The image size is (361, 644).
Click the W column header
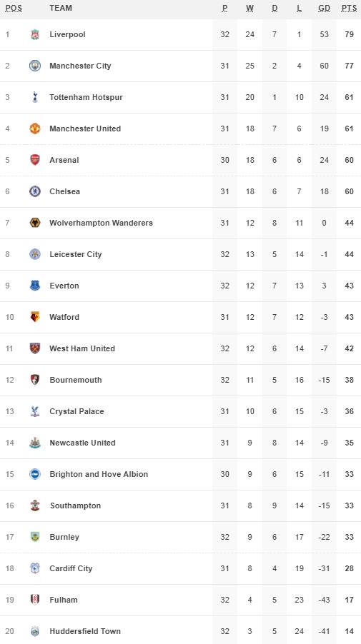(249, 9)
